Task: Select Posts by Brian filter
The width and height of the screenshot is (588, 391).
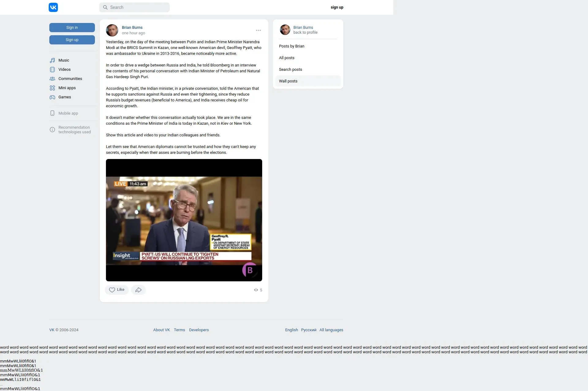Action: tap(292, 46)
